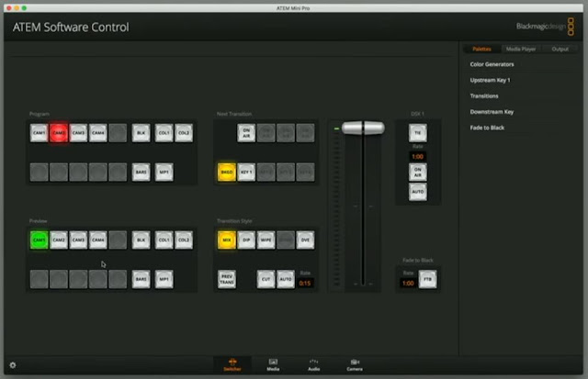Choose the DVE transition style
This screenshot has height=379, width=588.
305,240
